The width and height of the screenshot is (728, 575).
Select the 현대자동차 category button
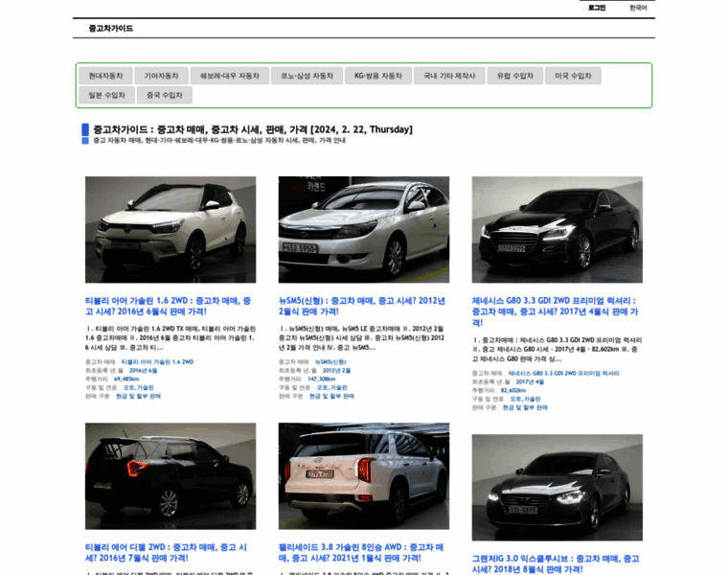point(106,76)
